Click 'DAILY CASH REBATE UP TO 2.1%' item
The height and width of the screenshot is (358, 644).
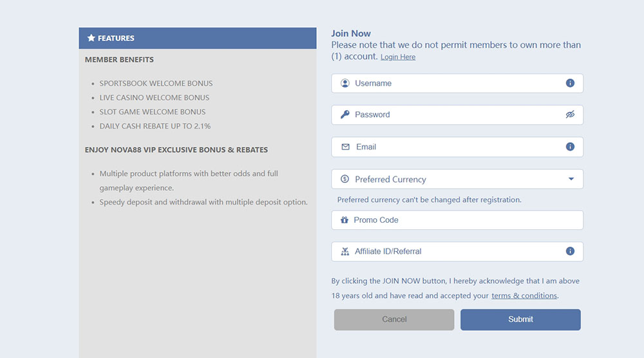pos(155,126)
